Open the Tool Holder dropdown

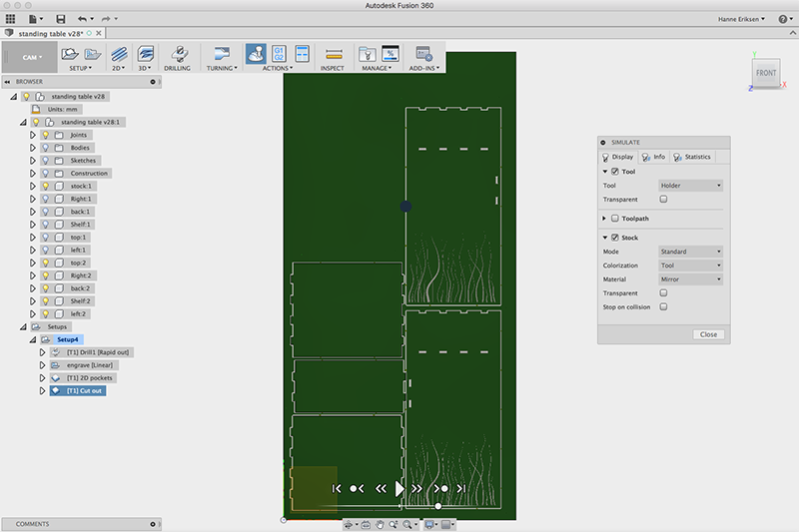coord(690,186)
